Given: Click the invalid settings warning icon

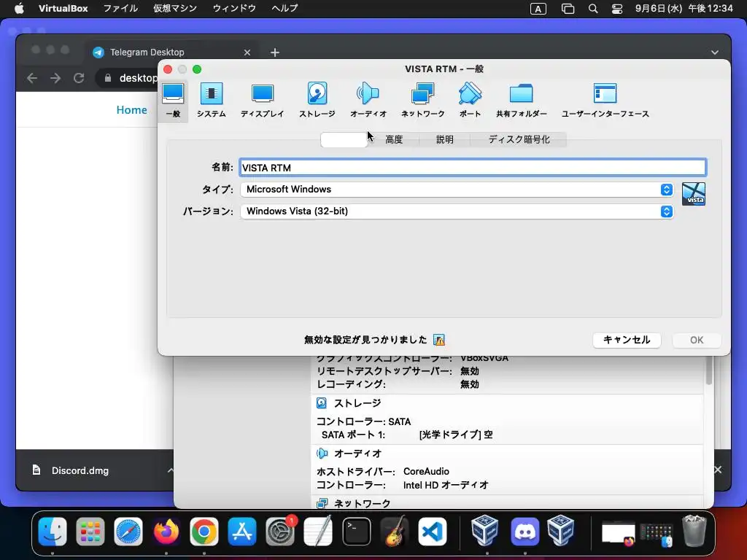Looking at the screenshot, I should click(x=438, y=340).
